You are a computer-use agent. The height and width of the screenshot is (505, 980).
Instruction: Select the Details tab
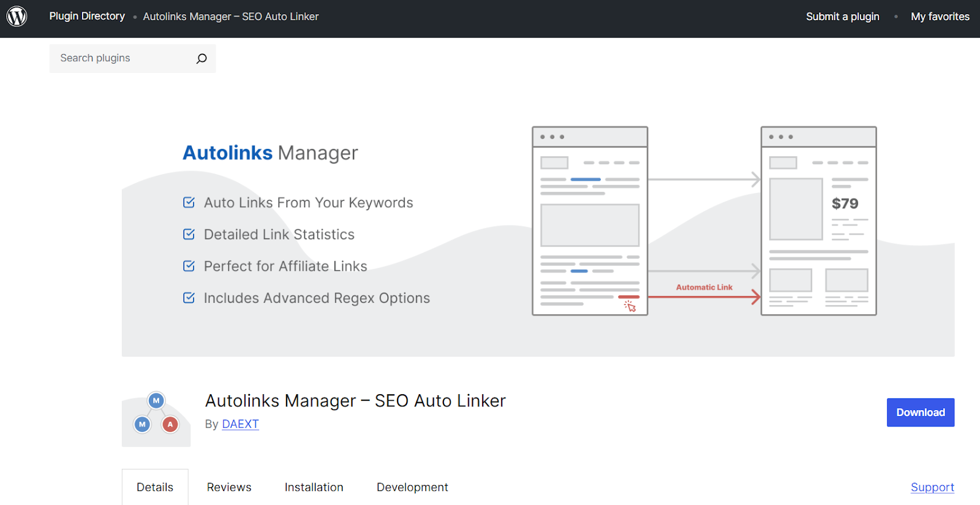click(x=155, y=487)
